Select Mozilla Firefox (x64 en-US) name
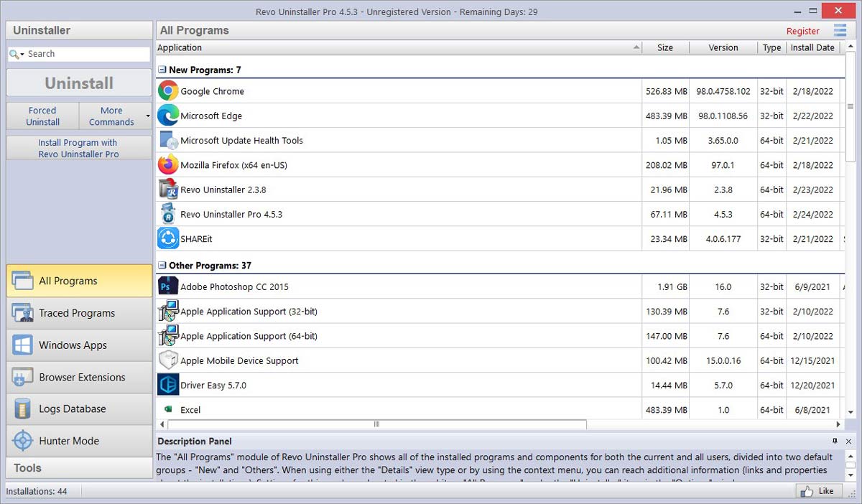The height and width of the screenshot is (504, 862). [x=233, y=165]
